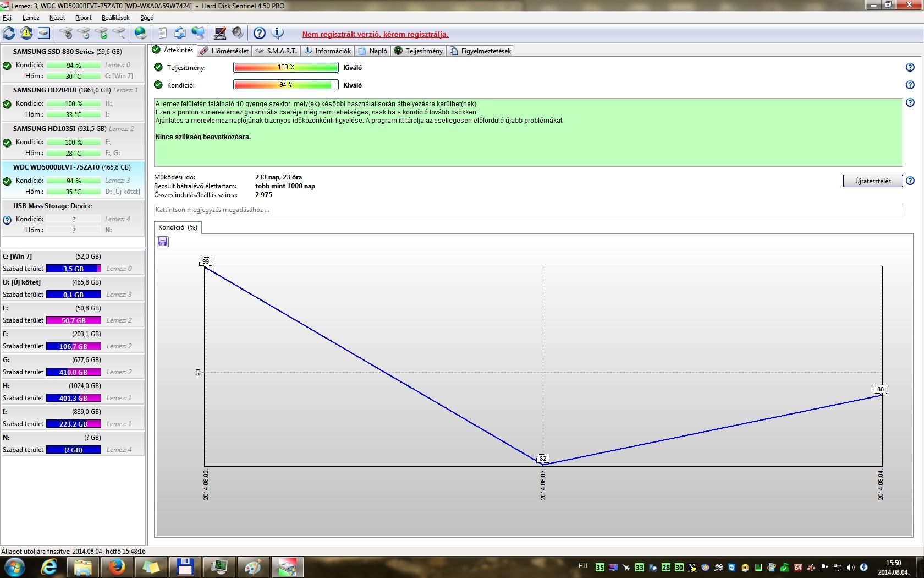Click the E: partition 50,7 GB bar
Screen dimensions: 924x578
coord(74,320)
